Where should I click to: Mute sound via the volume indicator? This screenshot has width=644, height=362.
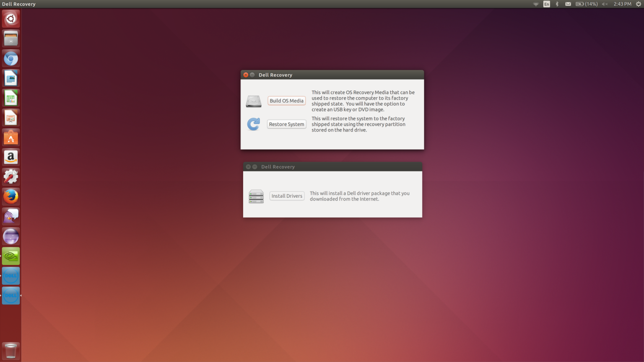604,4
